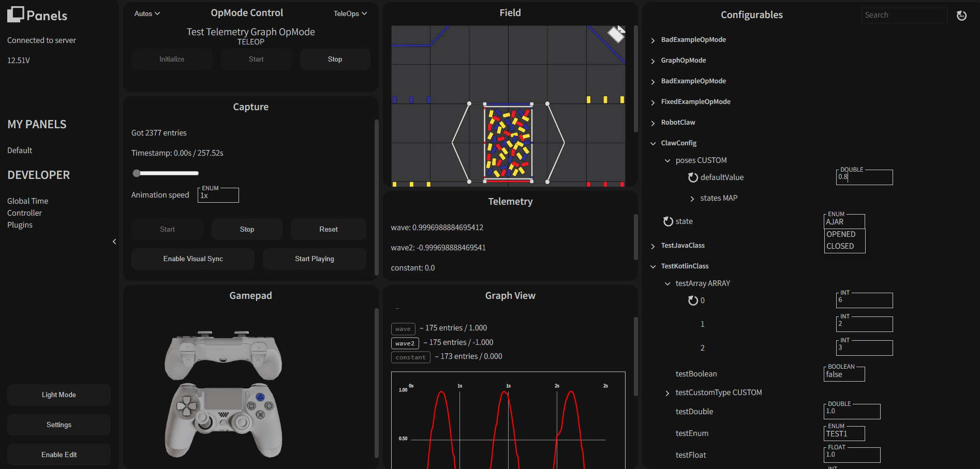The image size is (980, 469).
Task: Open the TeleOps dropdown
Action: 350,14
